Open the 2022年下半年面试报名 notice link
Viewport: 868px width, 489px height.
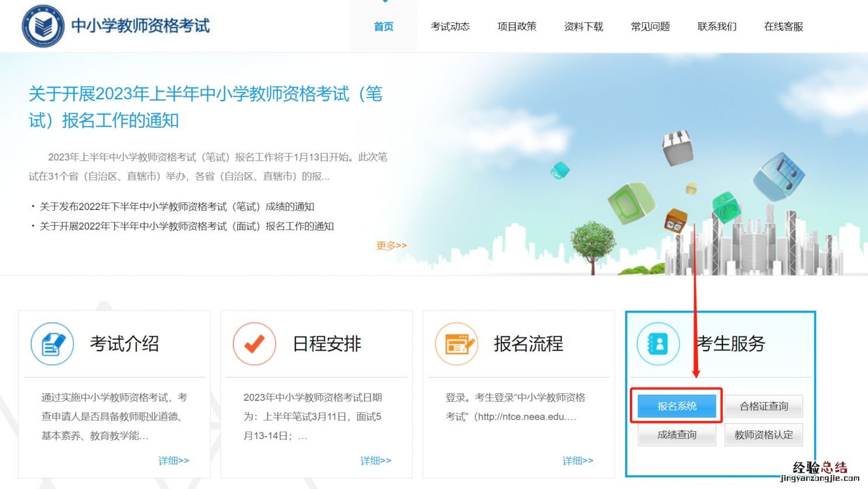(187, 226)
